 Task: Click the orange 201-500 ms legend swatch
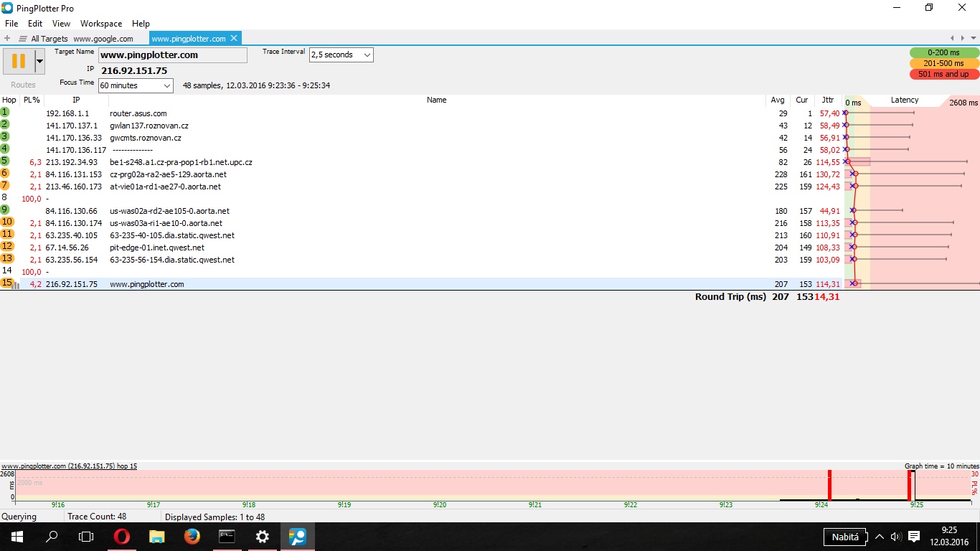point(943,63)
